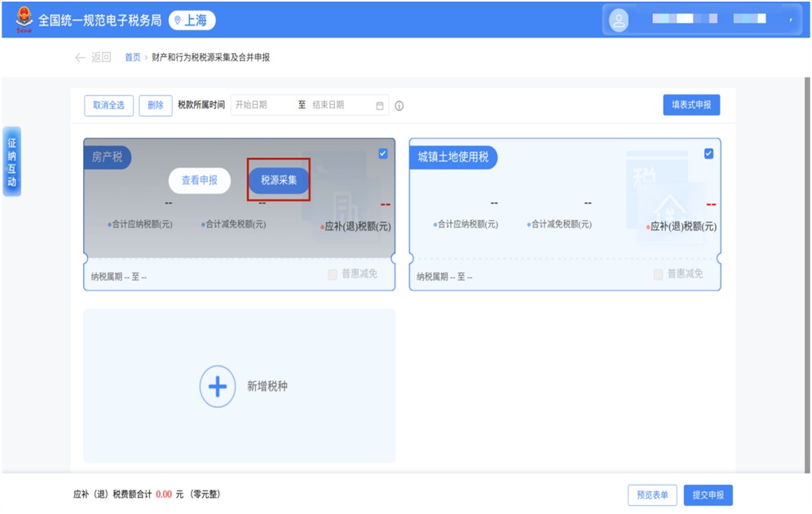Click the info icon beside date picker

pyautogui.click(x=399, y=106)
